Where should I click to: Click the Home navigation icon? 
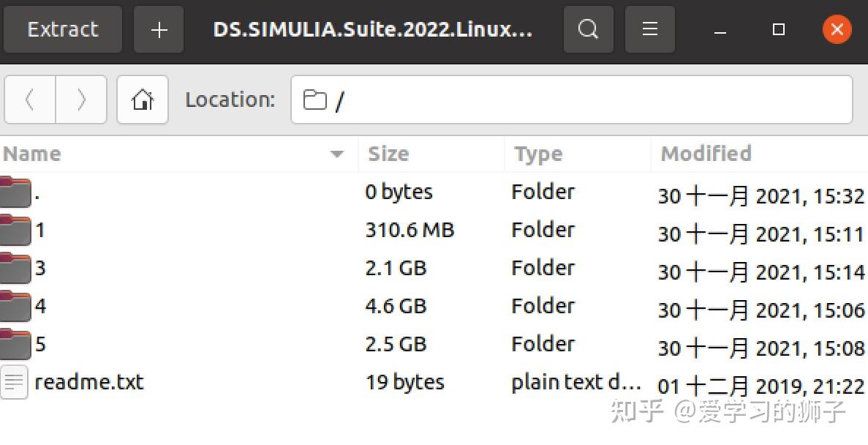(143, 100)
